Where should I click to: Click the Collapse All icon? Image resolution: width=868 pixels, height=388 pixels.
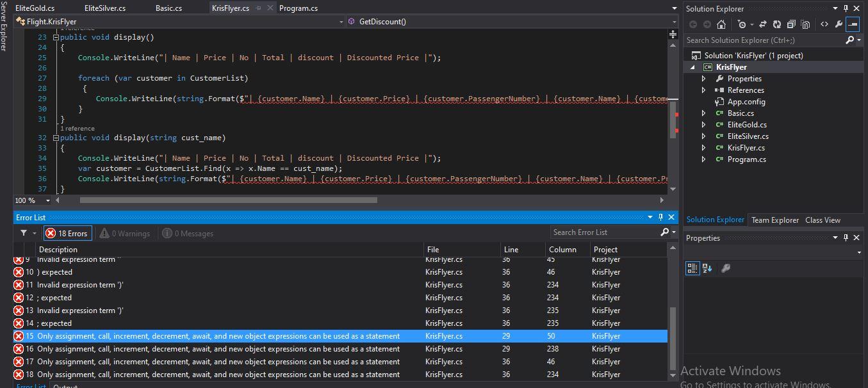[x=791, y=24]
